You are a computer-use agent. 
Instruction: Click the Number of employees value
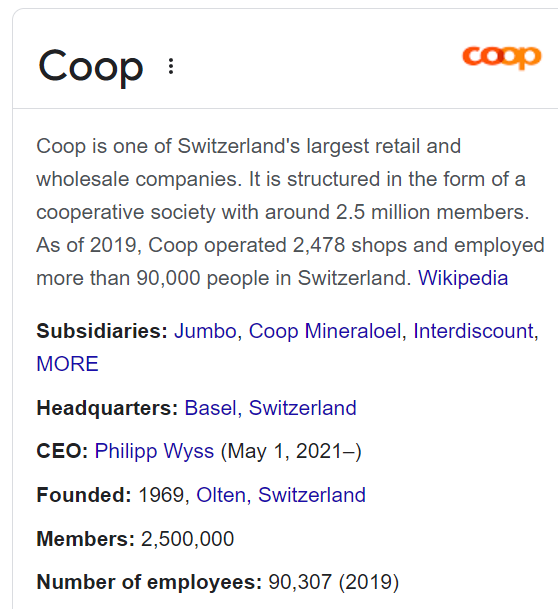coord(334,582)
